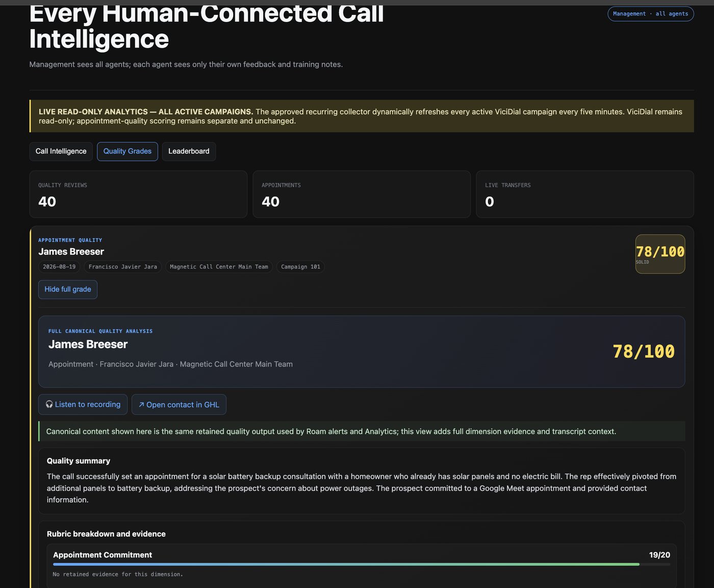The image size is (714, 588).
Task: Select the Quality Reviews 40 card
Action: click(138, 194)
